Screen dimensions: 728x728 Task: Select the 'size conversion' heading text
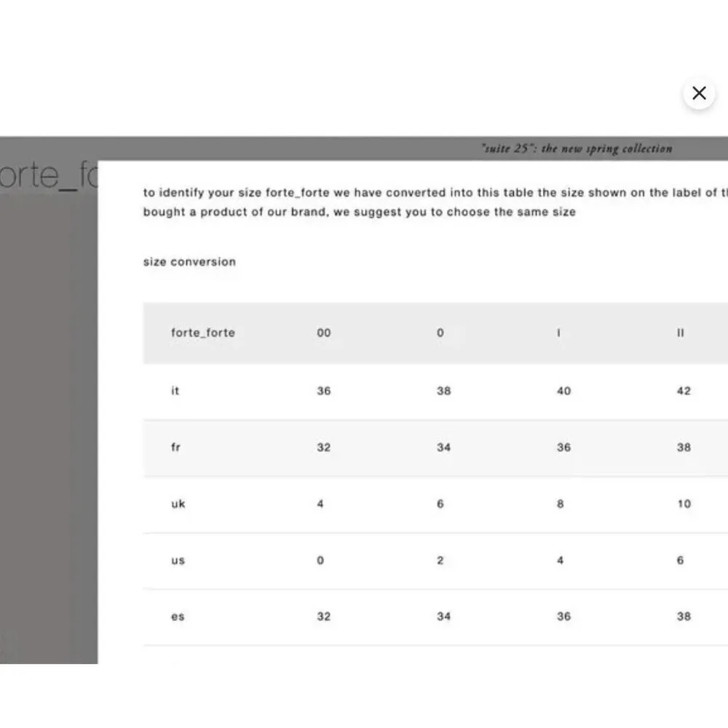click(x=189, y=262)
